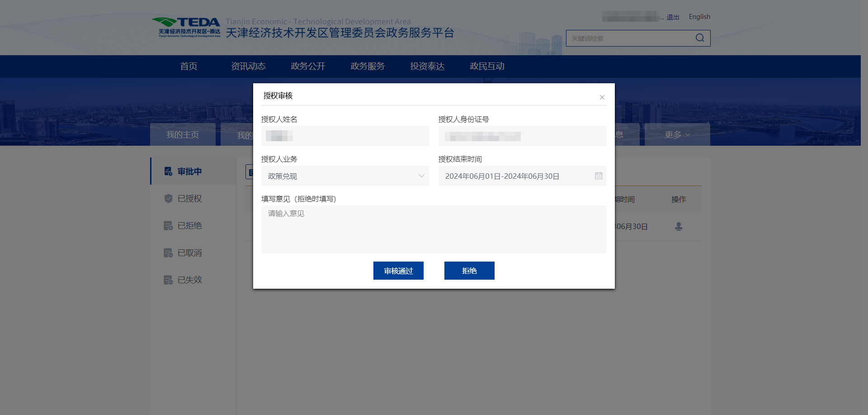Click the 审核通过 button

pos(398,271)
